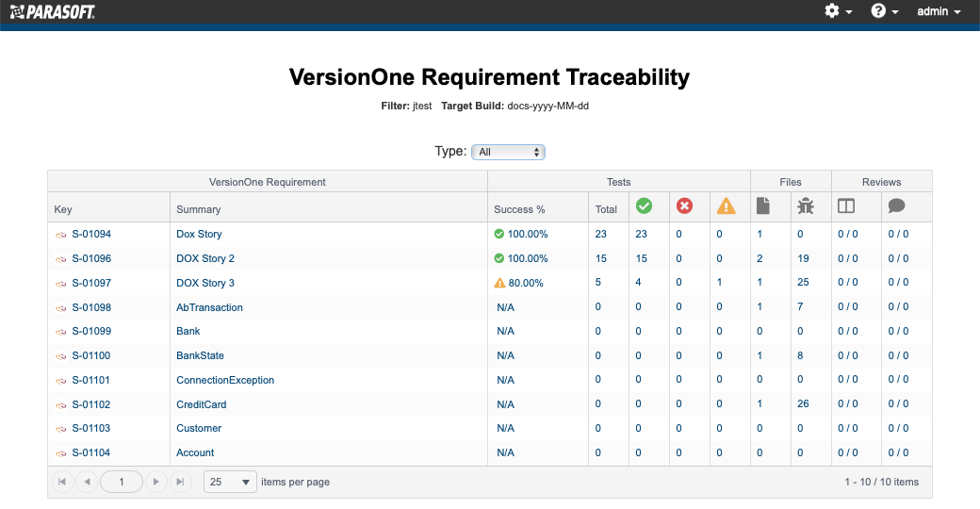Open the admin user menu
The width and height of the screenshot is (980, 509).
click(939, 11)
